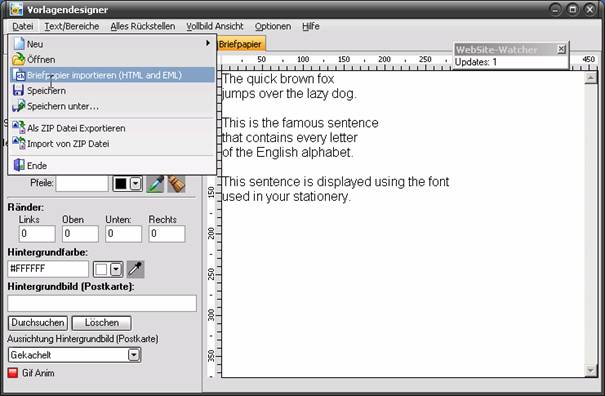This screenshot has height=396, width=605.
Task: Open the Hintergrundfarbe color dropdown arrow
Action: click(x=116, y=269)
